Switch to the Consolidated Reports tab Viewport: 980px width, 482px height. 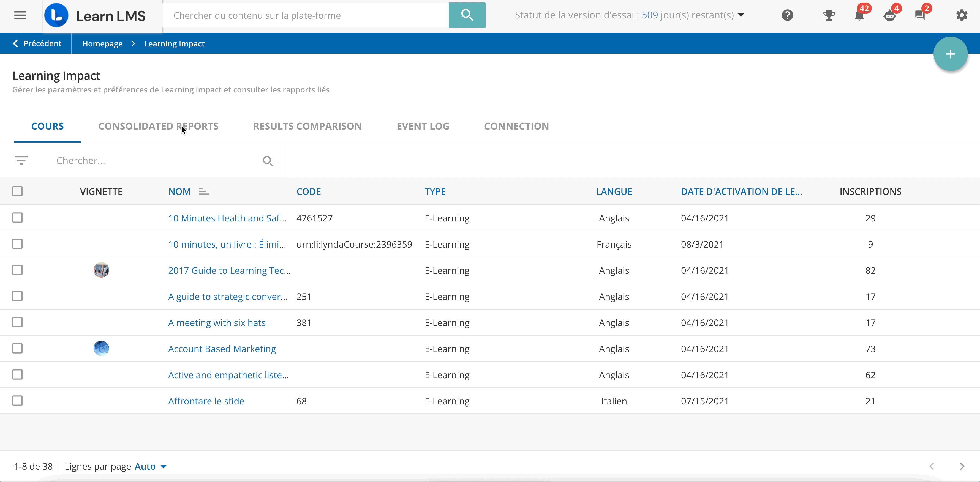coord(158,126)
